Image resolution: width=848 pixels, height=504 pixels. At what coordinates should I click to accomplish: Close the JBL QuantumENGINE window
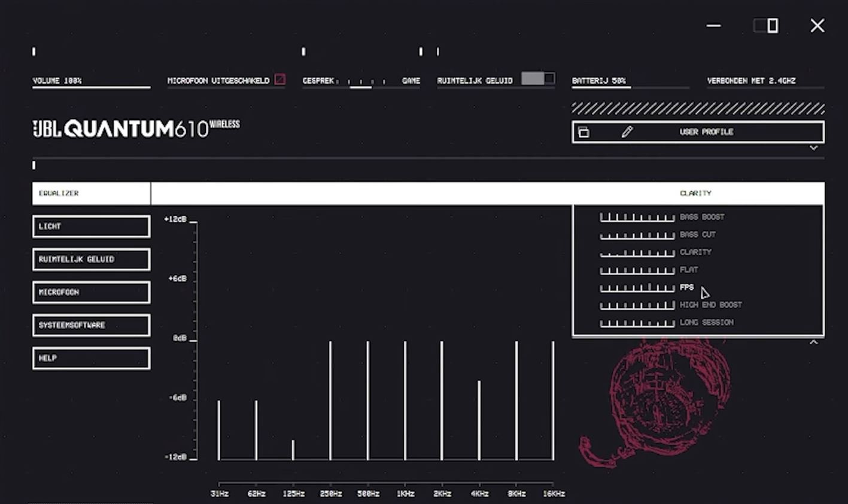coord(817,26)
